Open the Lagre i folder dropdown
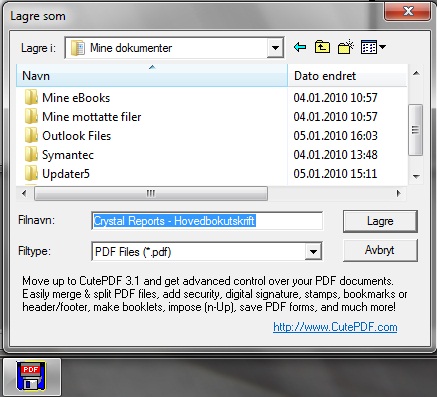The width and height of the screenshot is (437, 397). click(x=275, y=48)
